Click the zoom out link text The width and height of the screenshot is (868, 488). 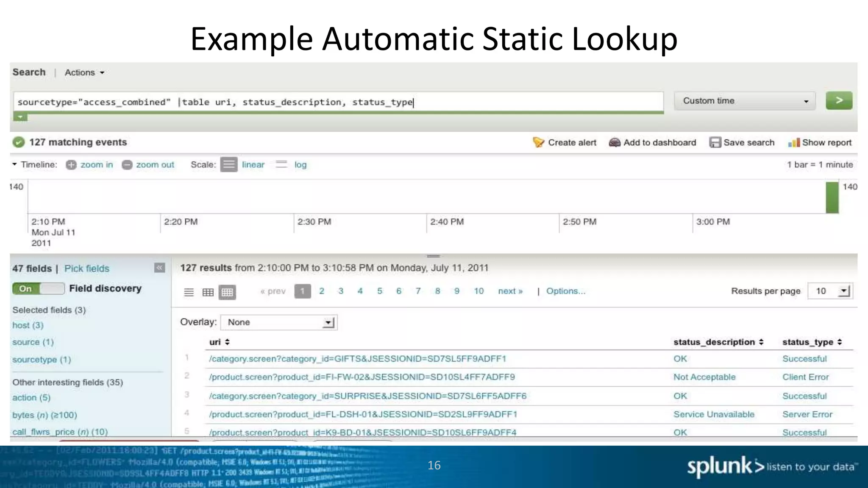pyautogui.click(x=155, y=165)
